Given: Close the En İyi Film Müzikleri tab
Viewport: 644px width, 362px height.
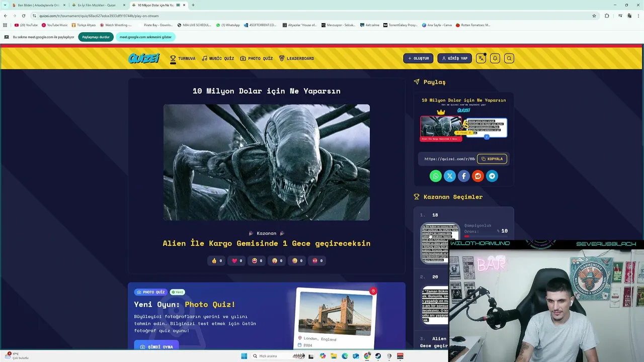Looking at the screenshot, I should pyautogui.click(x=124, y=5).
